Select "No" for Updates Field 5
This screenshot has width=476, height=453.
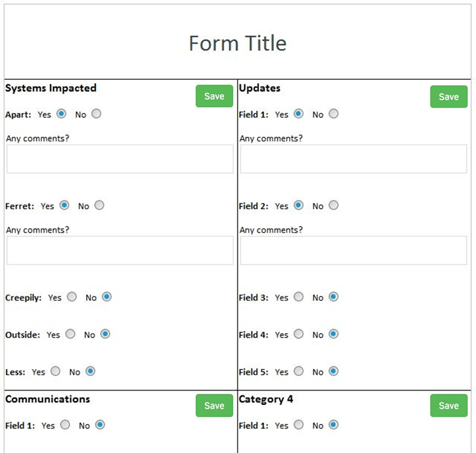[333, 371]
